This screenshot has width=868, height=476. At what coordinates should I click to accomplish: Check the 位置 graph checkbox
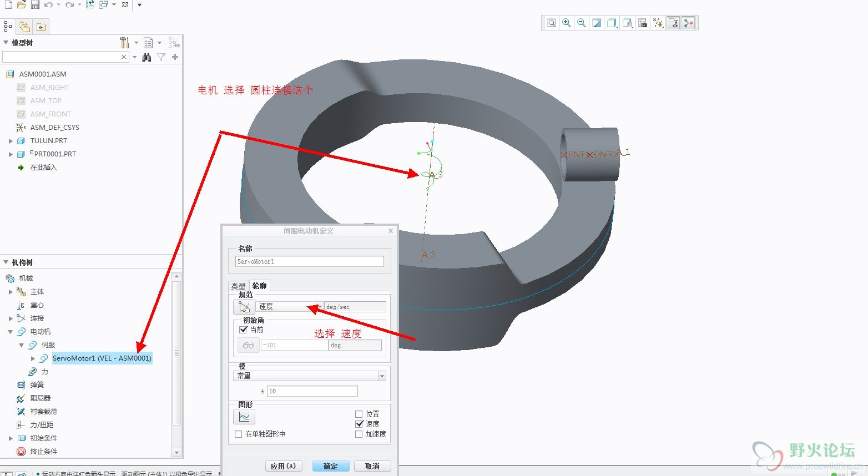[x=359, y=414]
